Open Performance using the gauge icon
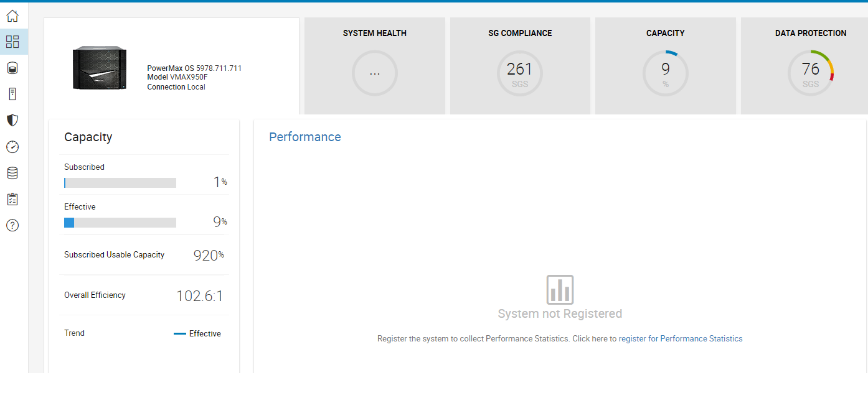Image resolution: width=868 pixels, height=403 pixels. [12, 147]
